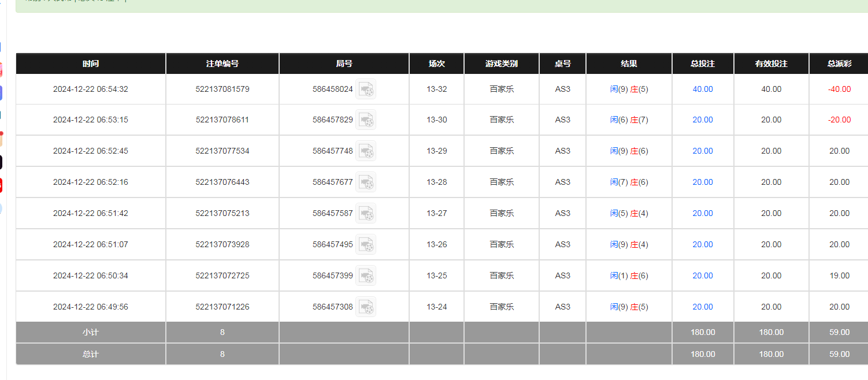Image resolution: width=868 pixels, height=380 pixels.
Task: View video replay of round 586457587
Action: (366, 214)
